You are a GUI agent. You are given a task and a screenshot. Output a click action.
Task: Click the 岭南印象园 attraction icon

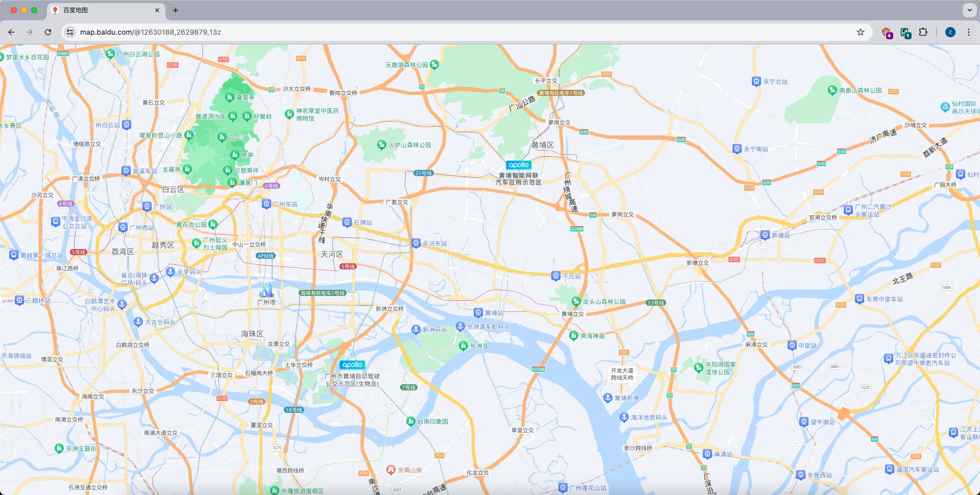tap(410, 422)
